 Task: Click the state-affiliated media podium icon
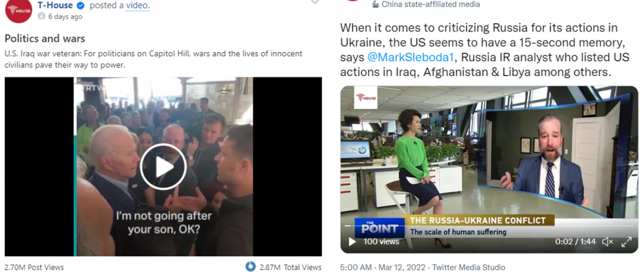click(375, 4)
